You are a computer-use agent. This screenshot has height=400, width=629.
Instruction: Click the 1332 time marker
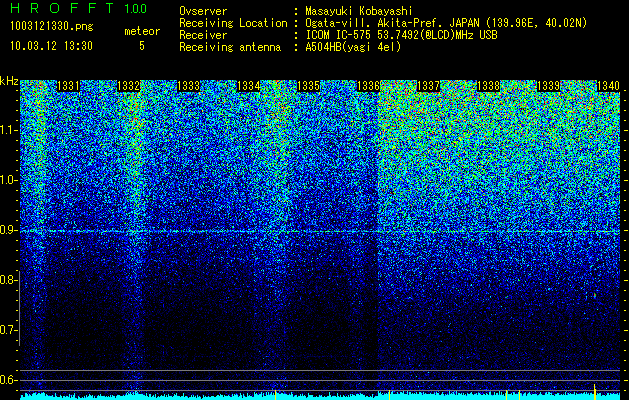click(128, 86)
